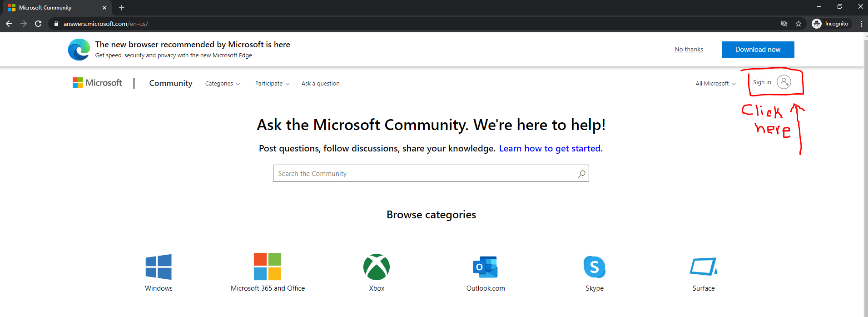This screenshot has width=868, height=317.
Task: Click the Outlook.com label text
Action: click(486, 288)
